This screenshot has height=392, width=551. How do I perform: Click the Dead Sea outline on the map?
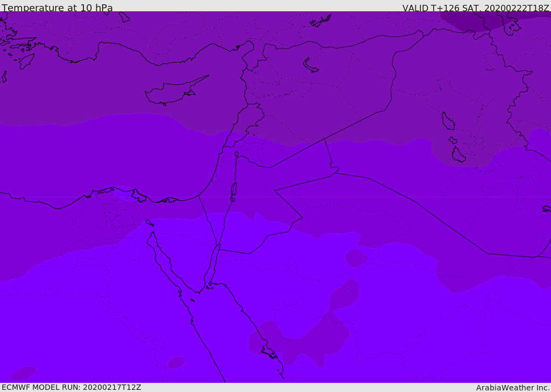tap(234, 190)
